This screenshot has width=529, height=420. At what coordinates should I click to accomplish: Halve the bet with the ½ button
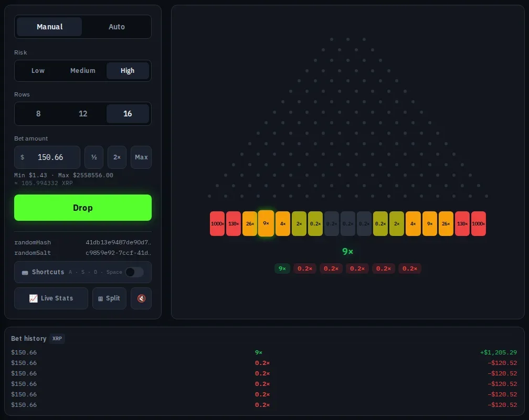[94, 157]
